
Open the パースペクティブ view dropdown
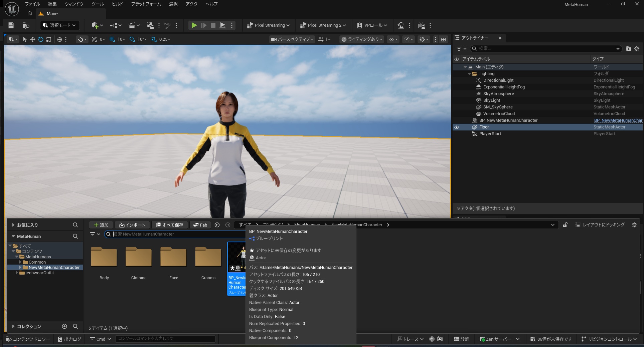click(292, 39)
